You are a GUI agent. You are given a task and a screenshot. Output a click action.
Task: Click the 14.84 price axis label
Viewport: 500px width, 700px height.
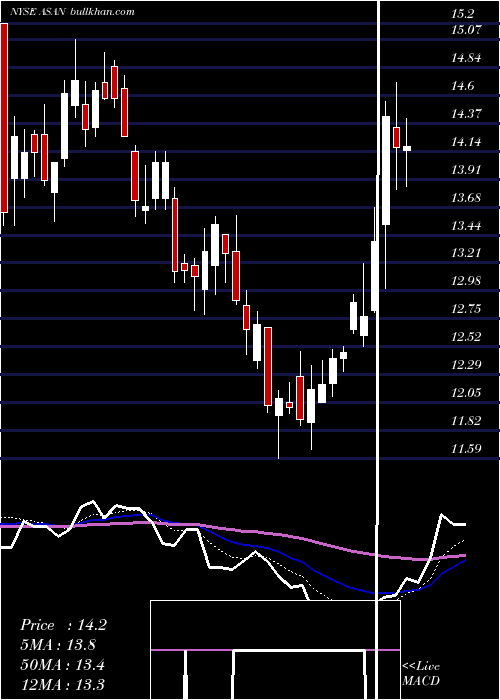coord(467,58)
